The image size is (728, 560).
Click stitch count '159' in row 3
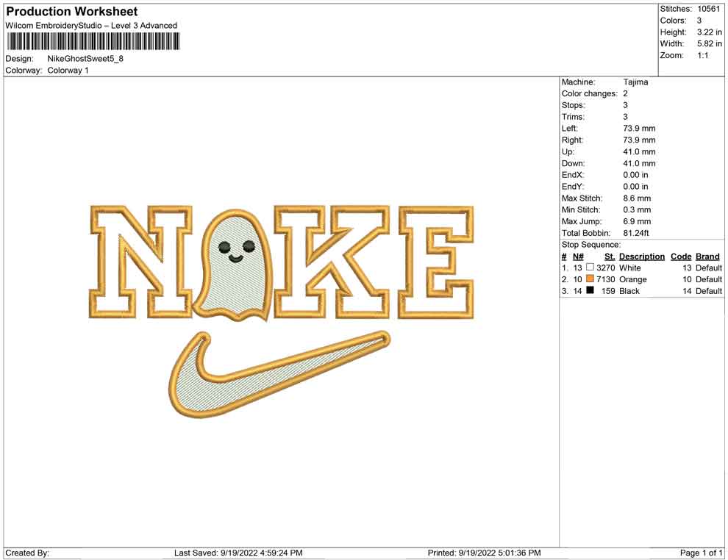point(608,291)
